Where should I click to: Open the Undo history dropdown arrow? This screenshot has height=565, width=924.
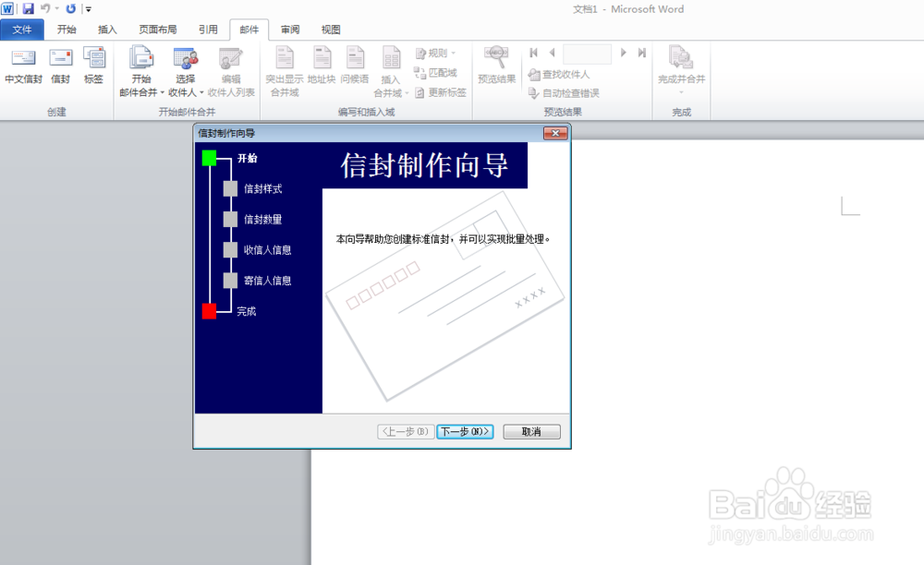coord(57,9)
